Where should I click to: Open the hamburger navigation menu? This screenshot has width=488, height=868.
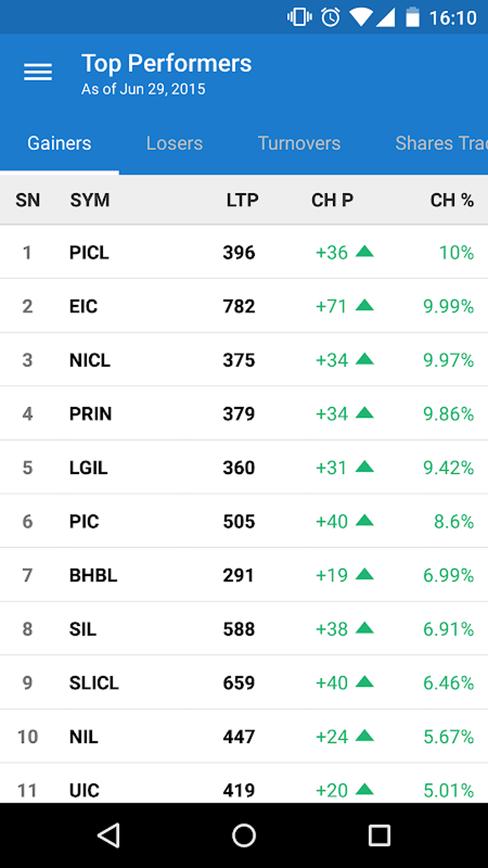click(38, 72)
